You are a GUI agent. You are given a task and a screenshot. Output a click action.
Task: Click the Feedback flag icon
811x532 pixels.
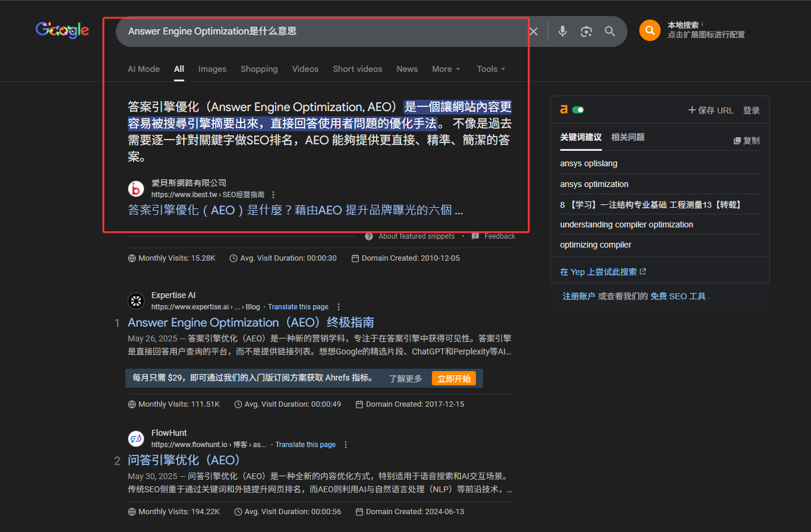click(475, 236)
